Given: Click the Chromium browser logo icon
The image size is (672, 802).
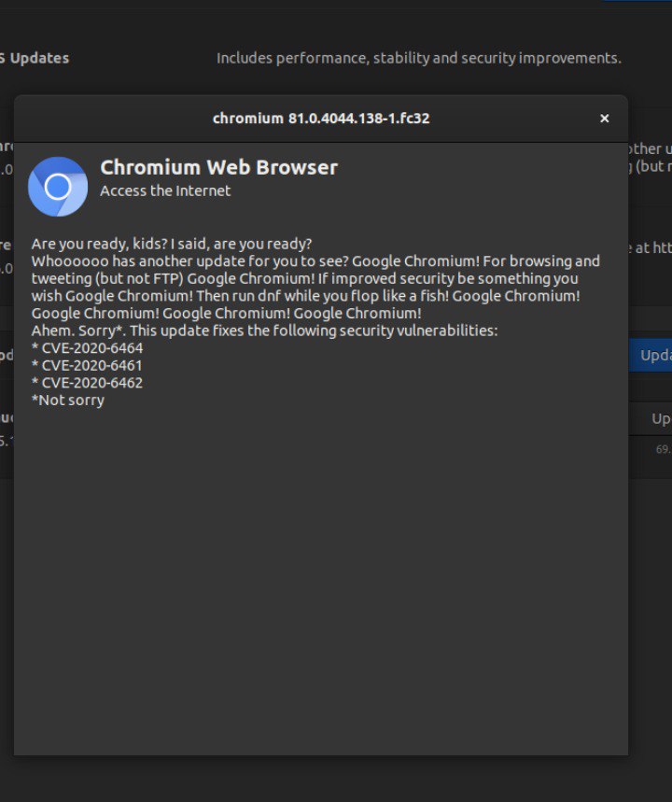Looking at the screenshot, I should pos(58,187).
